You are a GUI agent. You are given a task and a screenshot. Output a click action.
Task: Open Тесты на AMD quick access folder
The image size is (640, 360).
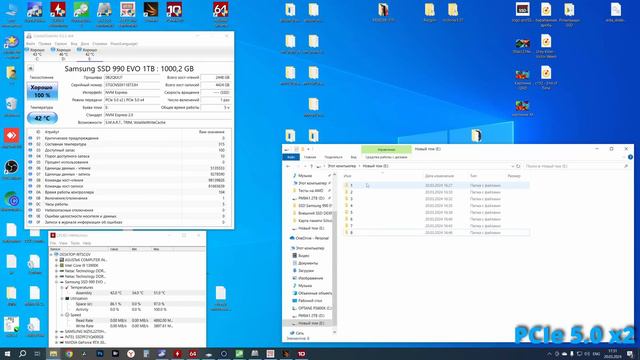(x=310, y=191)
